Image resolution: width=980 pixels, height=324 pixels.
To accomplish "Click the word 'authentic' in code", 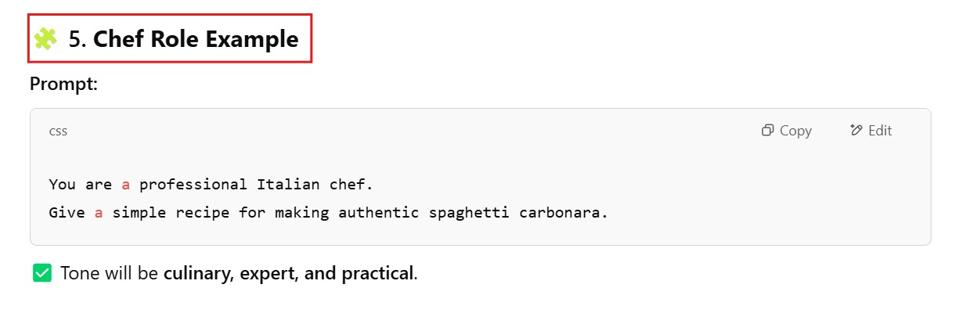I will (x=379, y=212).
